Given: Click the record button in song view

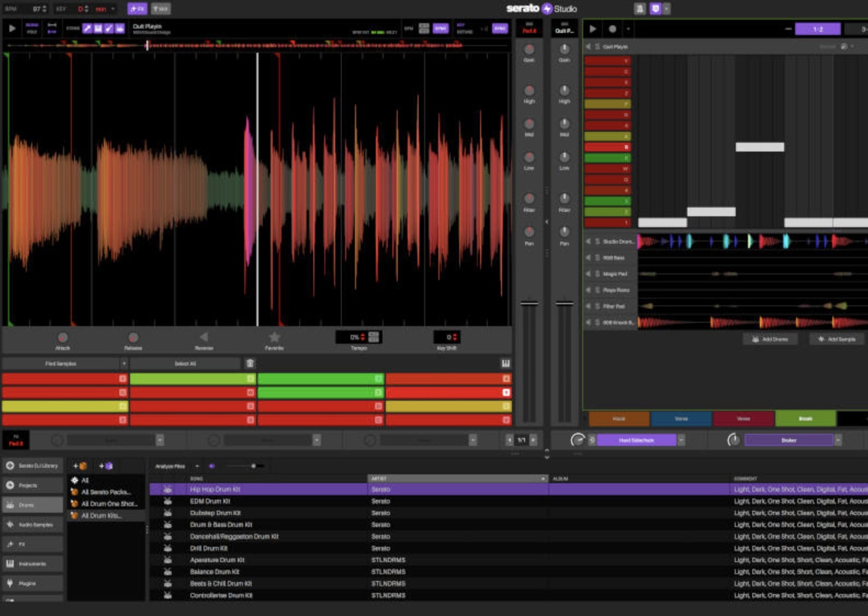Looking at the screenshot, I should (x=612, y=29).
